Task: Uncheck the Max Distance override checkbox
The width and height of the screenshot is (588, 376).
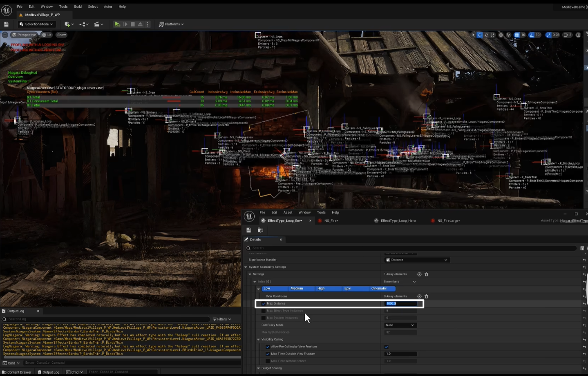Action: click(x=263, y=304)
